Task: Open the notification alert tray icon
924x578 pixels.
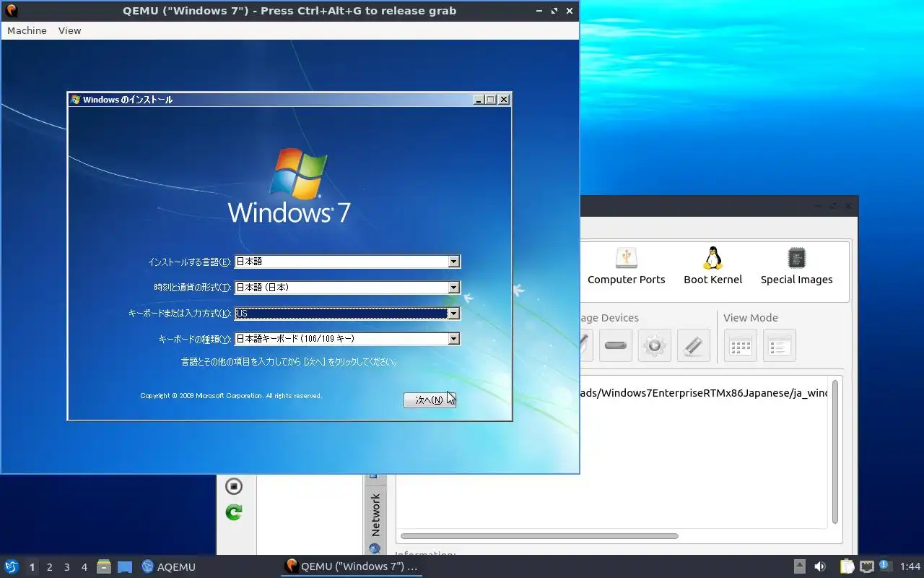Action: click(x=885, y=566)
